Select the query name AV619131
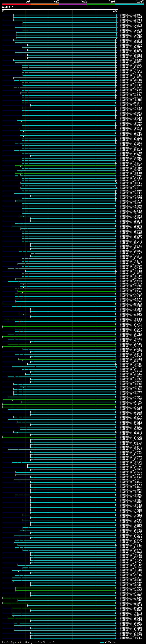Screen dimensions: 146x644 click(8, 8)
